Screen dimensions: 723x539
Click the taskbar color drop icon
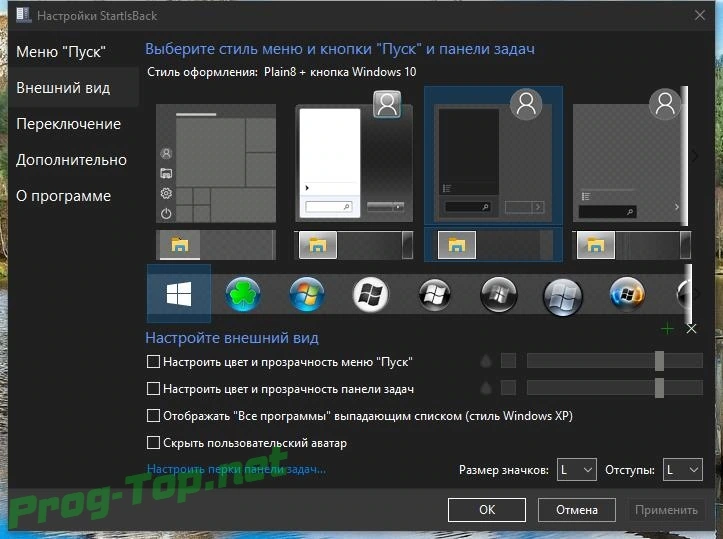[486, 388]
